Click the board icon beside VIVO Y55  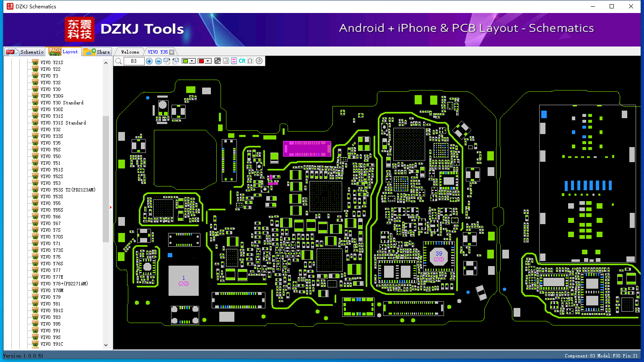(35, 203)
